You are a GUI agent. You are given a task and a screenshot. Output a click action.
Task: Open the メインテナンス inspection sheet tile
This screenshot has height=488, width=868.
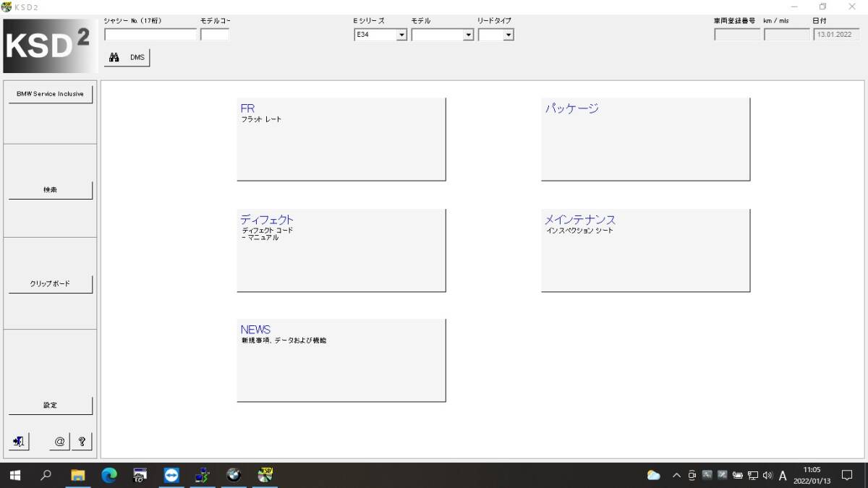click(x=646, y=251)
